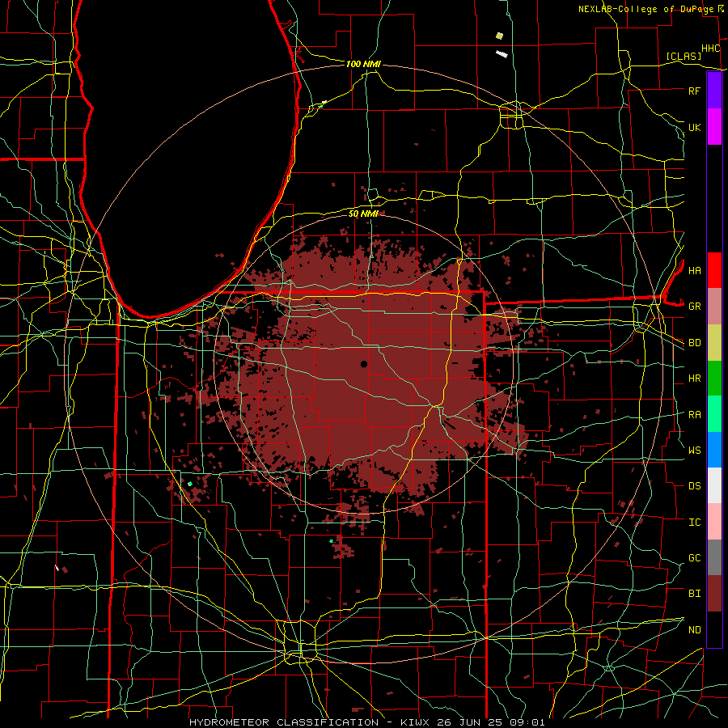This screenshot has width=728, height=728.
Task: Click the yellow BD echo near the top
Action: click(x=500, y=36)
